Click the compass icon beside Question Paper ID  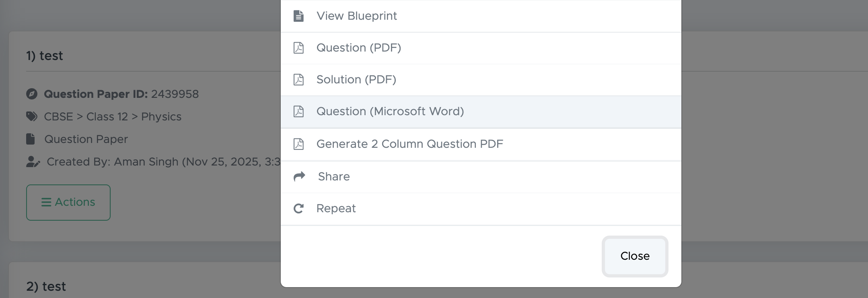[x=32, y=94]
